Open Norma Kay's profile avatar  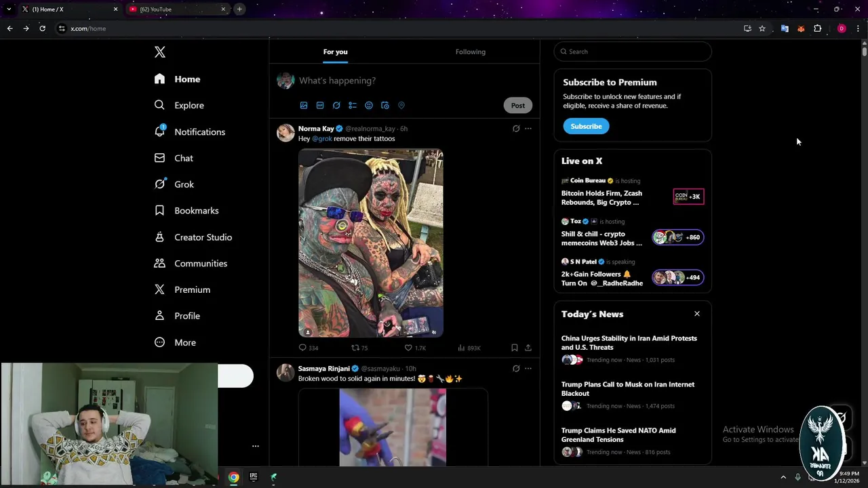[x=285, y=132]
